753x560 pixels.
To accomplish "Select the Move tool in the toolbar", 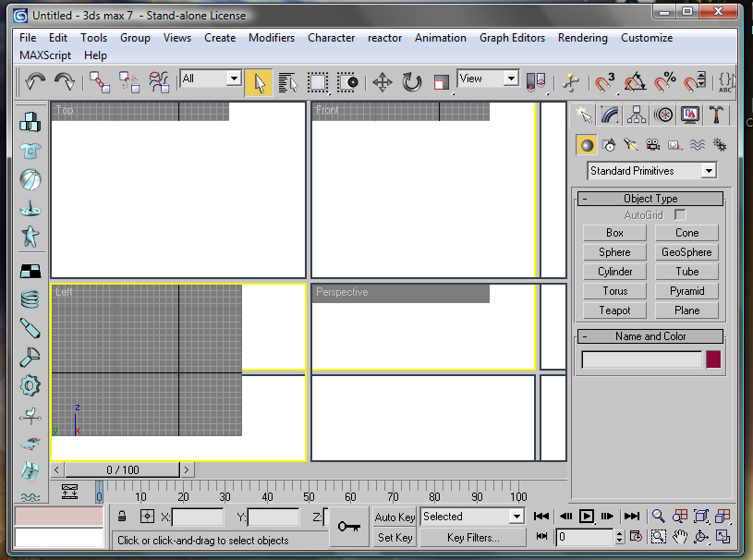I will click(x=383, y=82).
